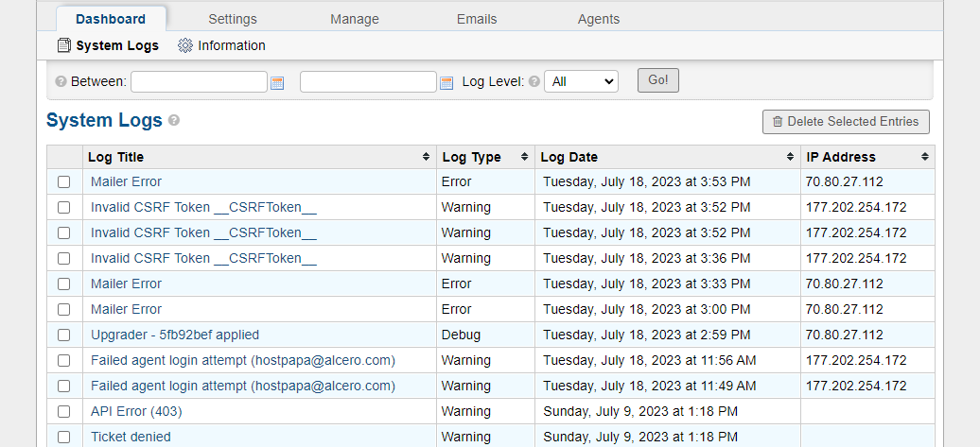This screenshot has height=447, width=980.
Task: Click the start date input field
Action: (x=199, y=82)
